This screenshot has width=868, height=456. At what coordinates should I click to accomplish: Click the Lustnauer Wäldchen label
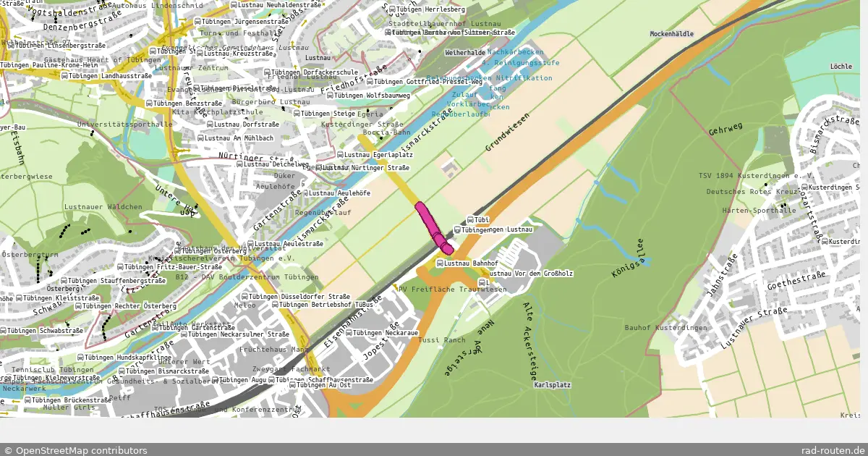click(103, 207)
